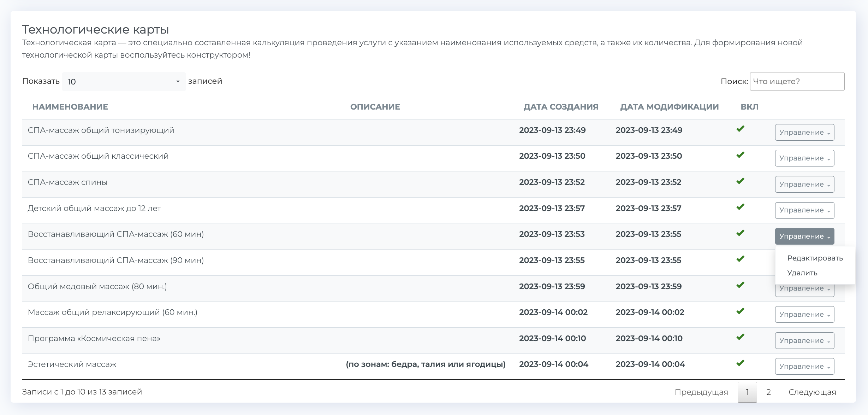Screen dimensions: 868x415
Task: Click checkmark for СПА-массаж общий классический
Action: point(740,155)
